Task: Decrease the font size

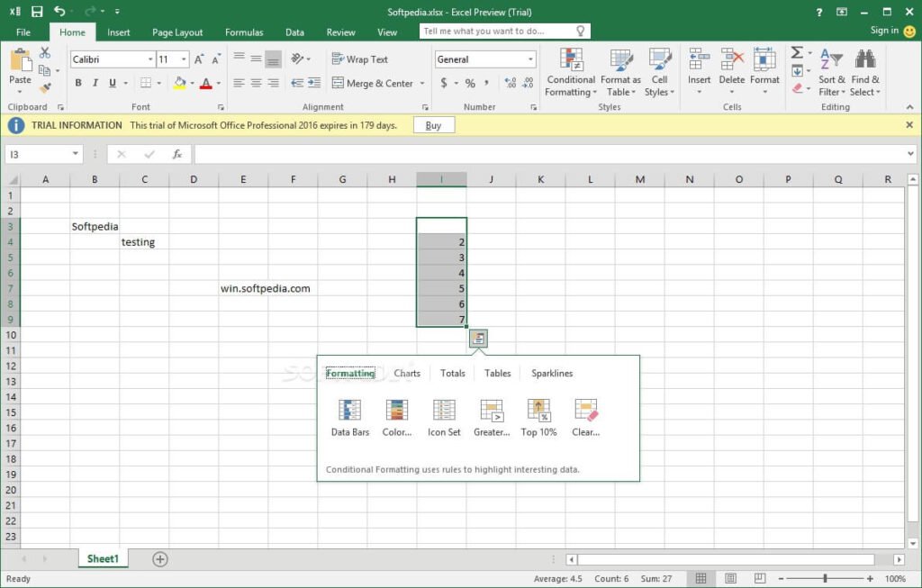Action: [216, 59]
